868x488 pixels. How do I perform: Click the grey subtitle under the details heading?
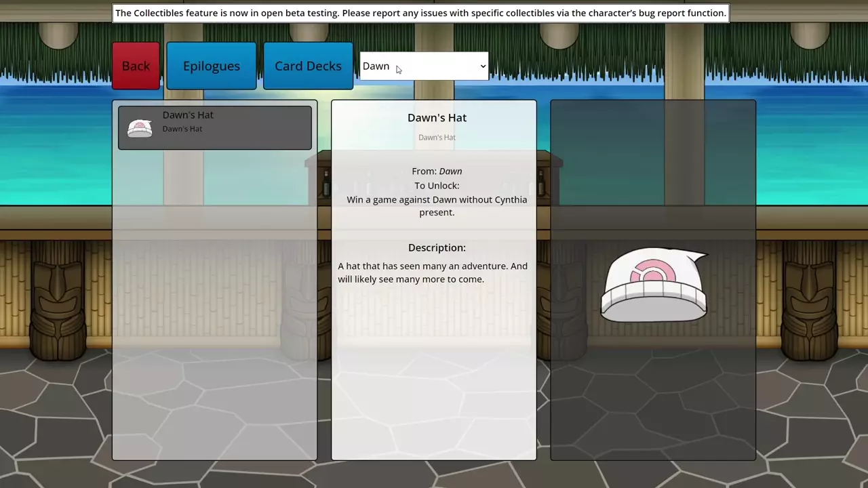pyautogui.click(x=437, y=138)
